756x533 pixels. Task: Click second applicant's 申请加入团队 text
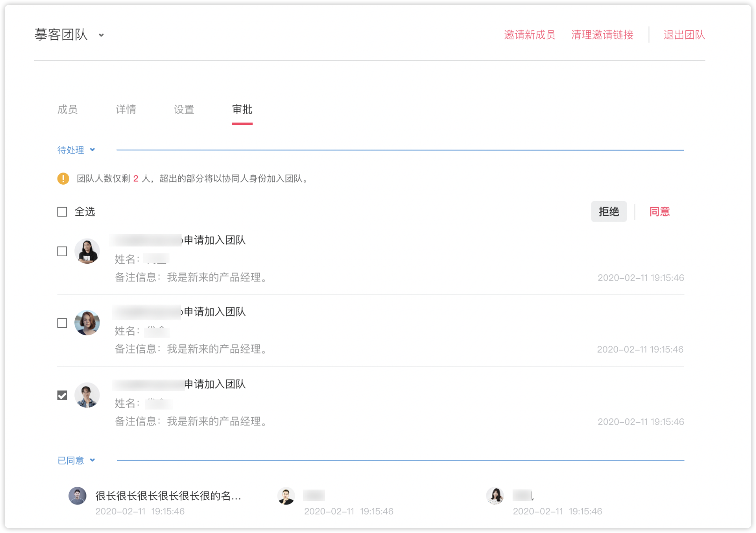215,312
